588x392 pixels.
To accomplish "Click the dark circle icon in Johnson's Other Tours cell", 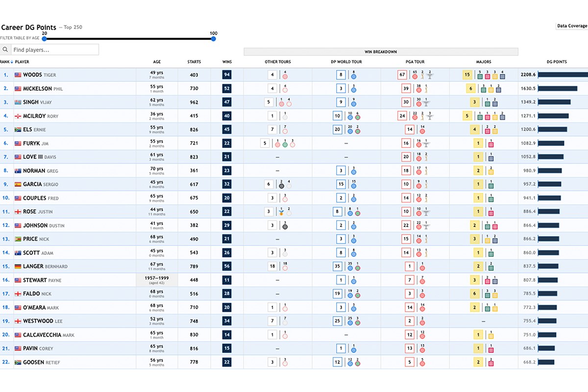I will 285,227.
